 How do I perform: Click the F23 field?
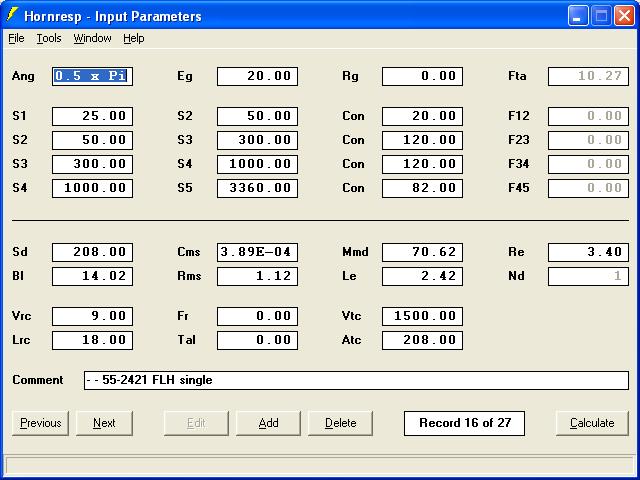point(588,140)
